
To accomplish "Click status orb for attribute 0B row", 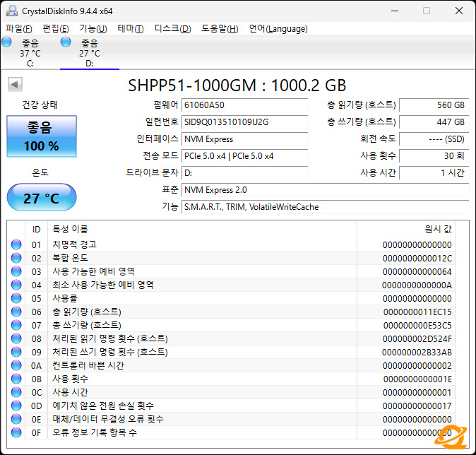I will [16, 379].
